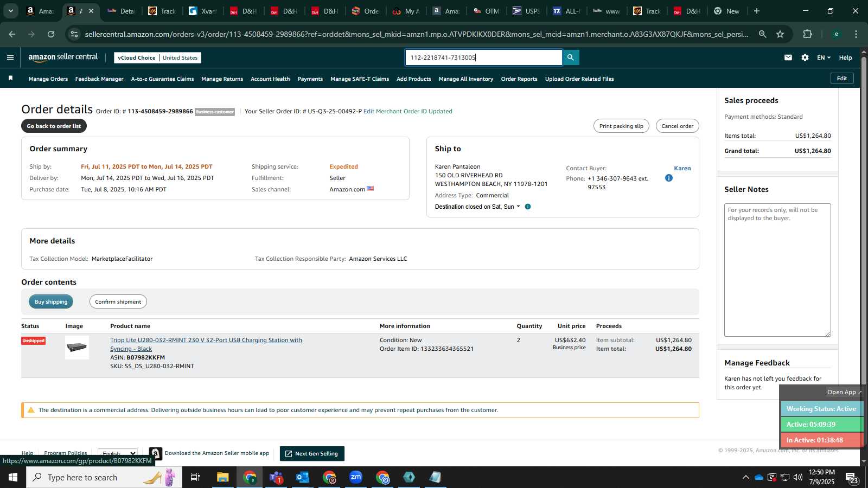Click the browser back arrow
Screen dimensions: 868x488
point(12,34)
